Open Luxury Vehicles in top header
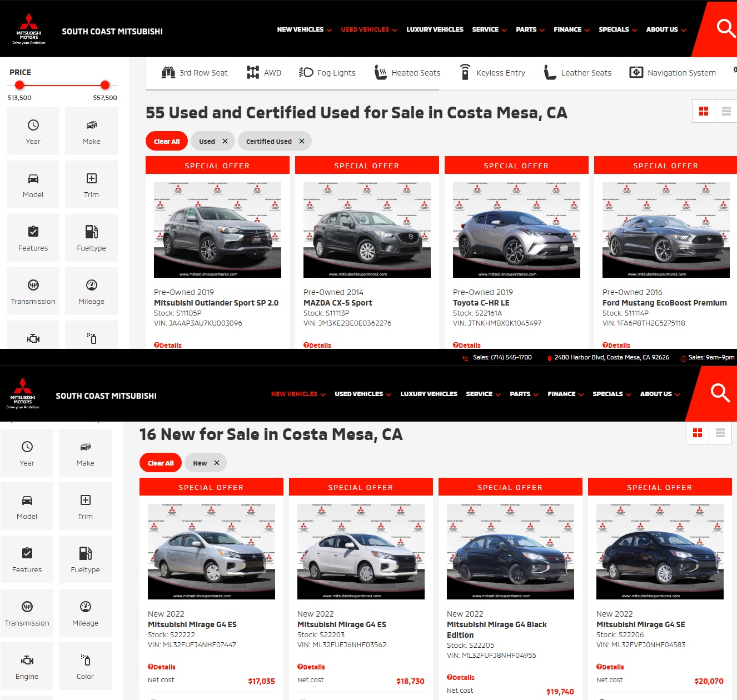Viewport: 737px width, 700px height. point(435,29)
